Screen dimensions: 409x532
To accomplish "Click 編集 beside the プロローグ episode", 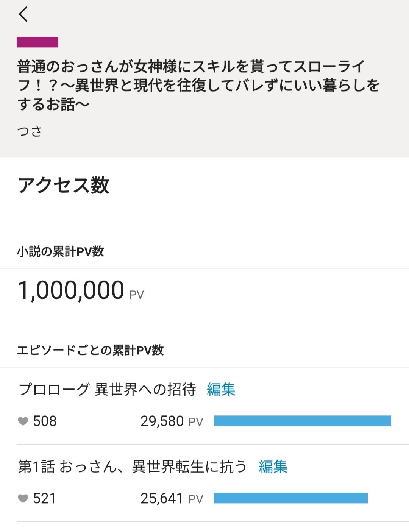I will coord(221,389).
